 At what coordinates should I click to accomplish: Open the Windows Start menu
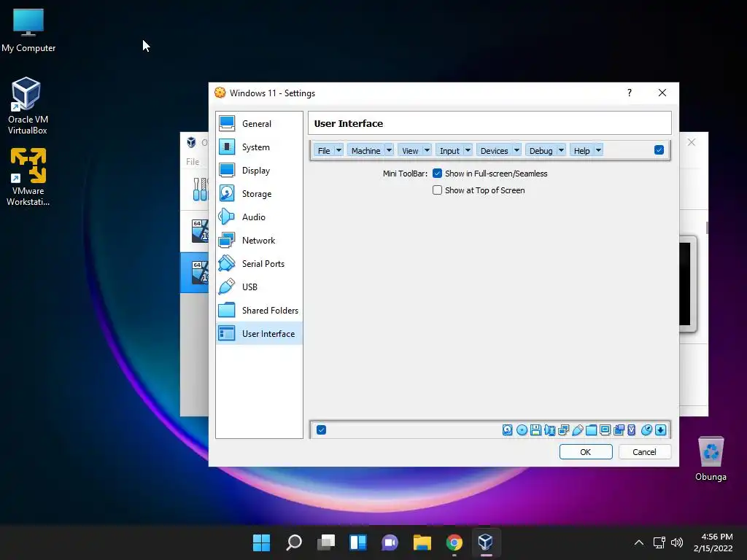(261, 542)
